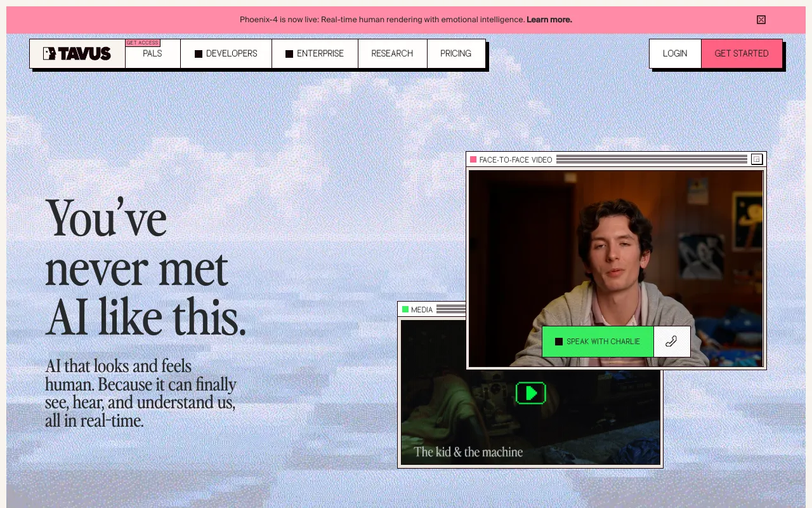Play the kid & the machine video
The width and height of the screenshot is (812, 508).
point(530,393)
